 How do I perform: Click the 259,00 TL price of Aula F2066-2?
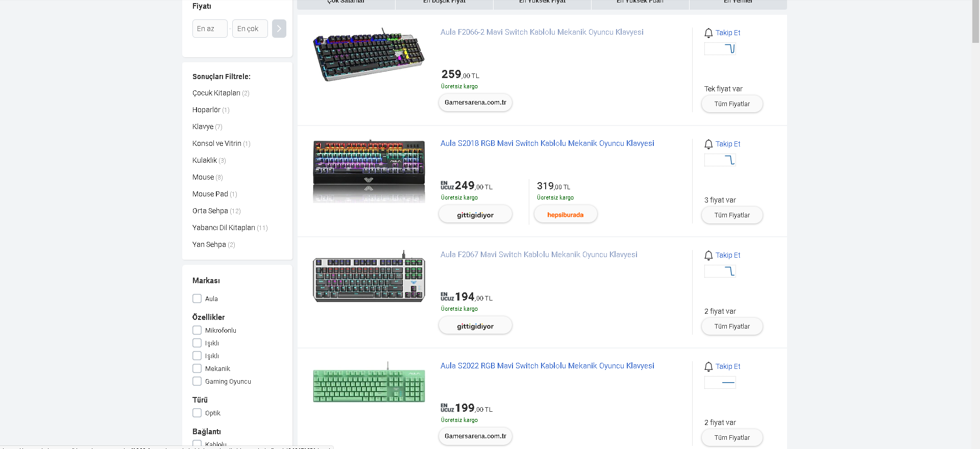coord(460,74)
